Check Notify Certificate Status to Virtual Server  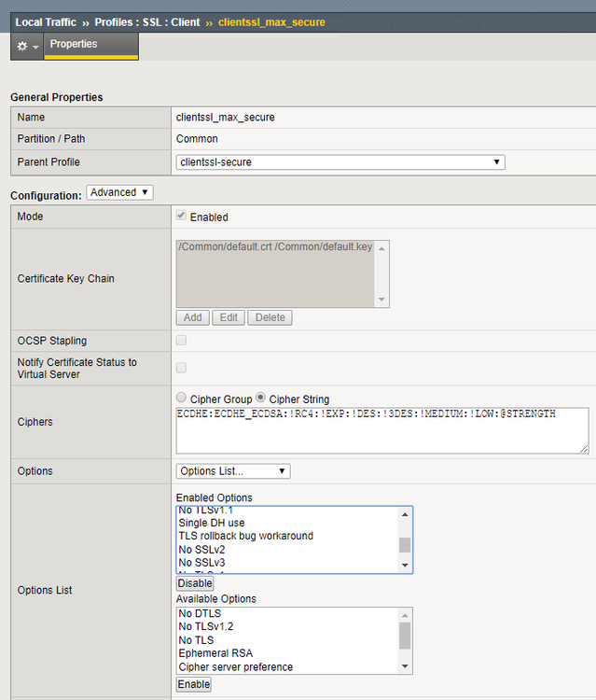pyautogui.click(x=181, y=368)
